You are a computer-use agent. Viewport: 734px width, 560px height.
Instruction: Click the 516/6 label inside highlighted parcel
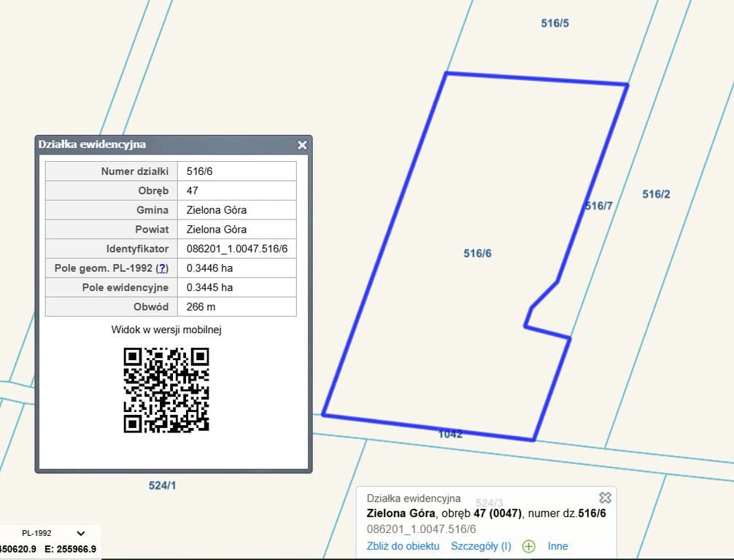point(477,254)
